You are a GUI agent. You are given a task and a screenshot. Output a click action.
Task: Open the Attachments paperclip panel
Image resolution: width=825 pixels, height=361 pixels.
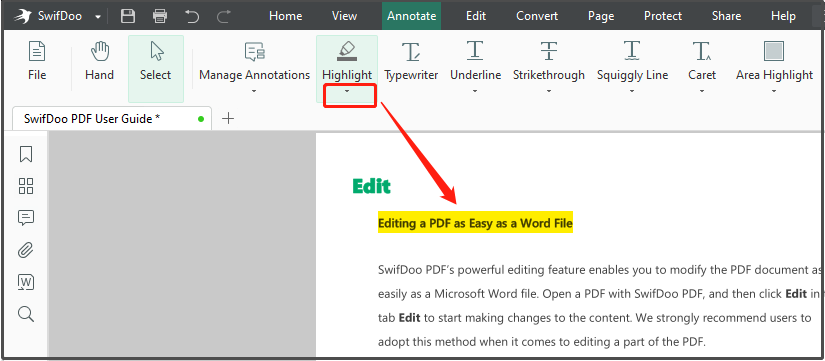(26, 250)
